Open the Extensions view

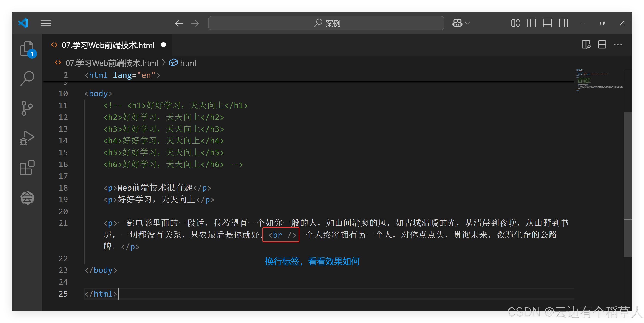point(27,168)
